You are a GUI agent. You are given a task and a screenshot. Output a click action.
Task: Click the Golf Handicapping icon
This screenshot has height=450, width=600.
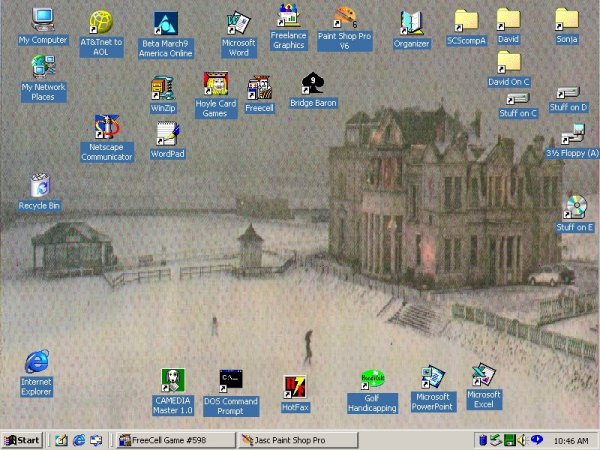point(372,380)
